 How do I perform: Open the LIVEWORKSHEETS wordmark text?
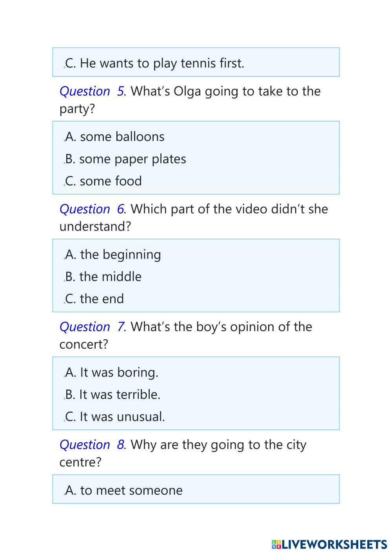coord(334,544)
